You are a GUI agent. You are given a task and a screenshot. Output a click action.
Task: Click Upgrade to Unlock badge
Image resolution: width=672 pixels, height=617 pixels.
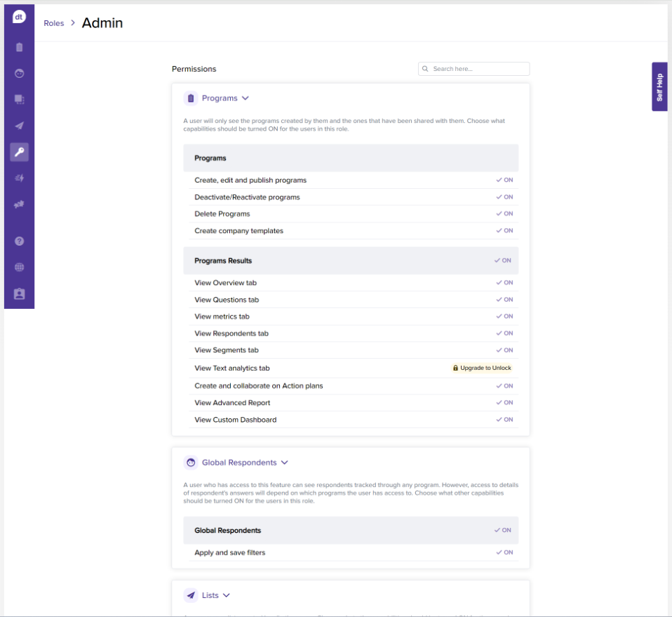483,368
